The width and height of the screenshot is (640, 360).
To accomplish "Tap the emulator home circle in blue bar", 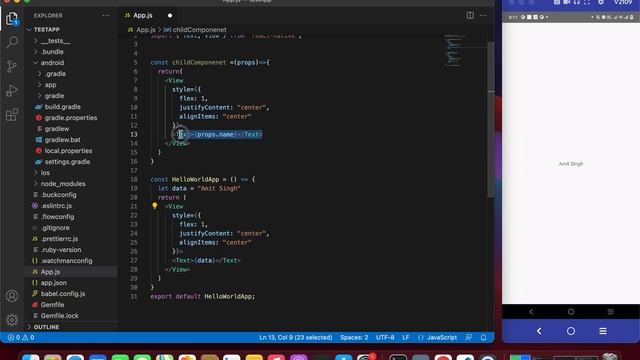I will click(x=571, y=331).
